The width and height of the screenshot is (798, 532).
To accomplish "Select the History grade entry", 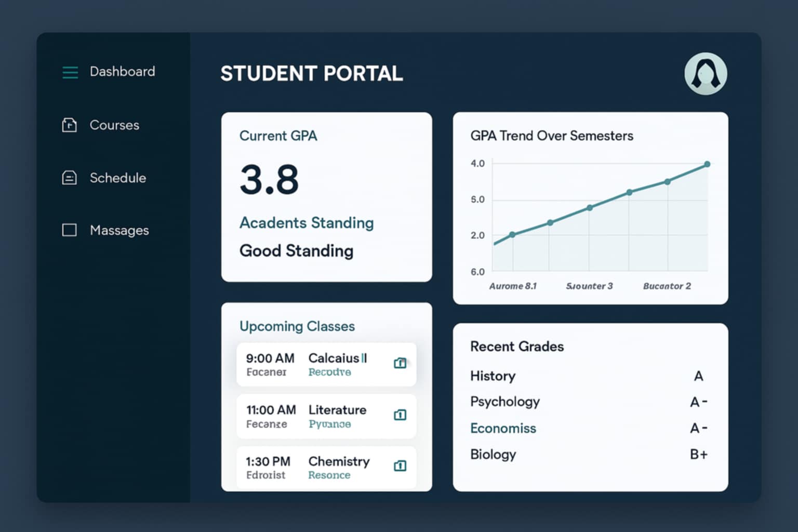I will coord(493,376).
